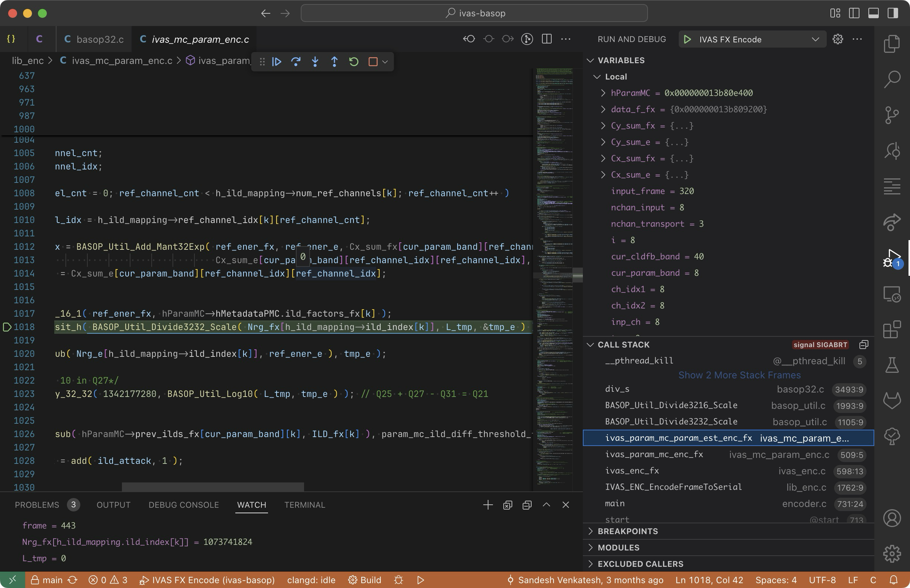
Task: Toggle the secondary side bar layout icon
Action: [x=893, y=13]
